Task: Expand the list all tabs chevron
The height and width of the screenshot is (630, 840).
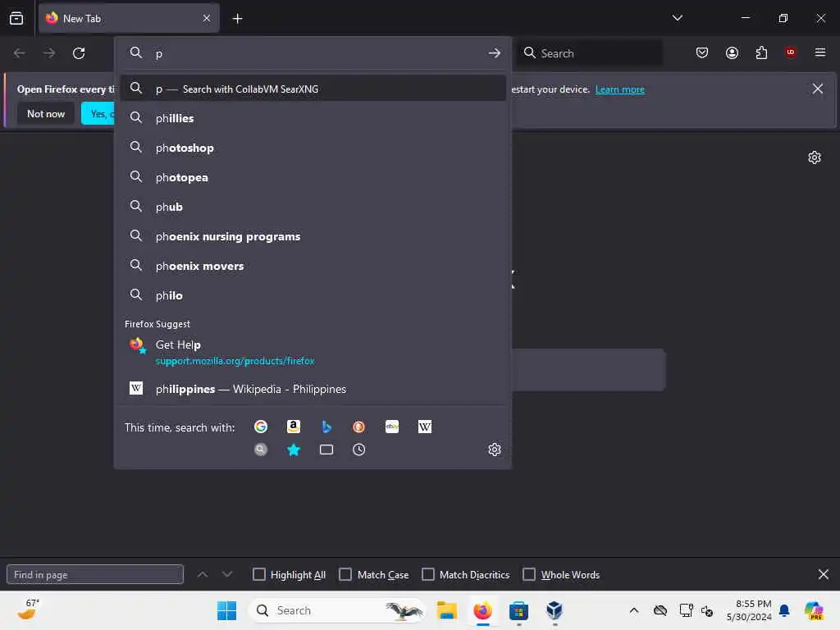Action: click(x=677, y=18)
